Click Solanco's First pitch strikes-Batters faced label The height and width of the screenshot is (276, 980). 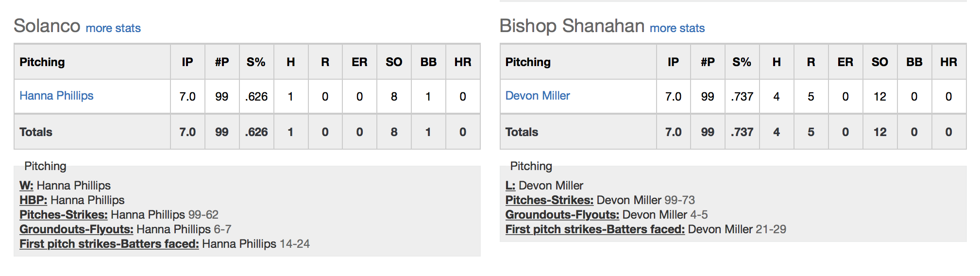[109, 244]
